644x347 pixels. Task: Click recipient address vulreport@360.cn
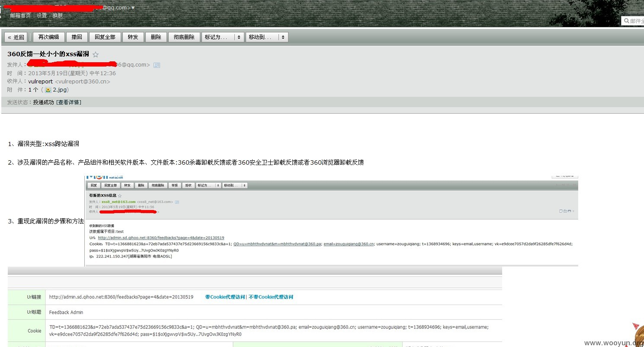82,81
